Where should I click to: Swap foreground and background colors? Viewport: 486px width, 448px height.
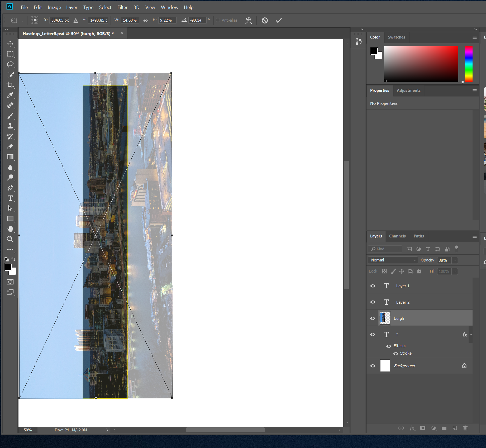(x=13, y=259)
